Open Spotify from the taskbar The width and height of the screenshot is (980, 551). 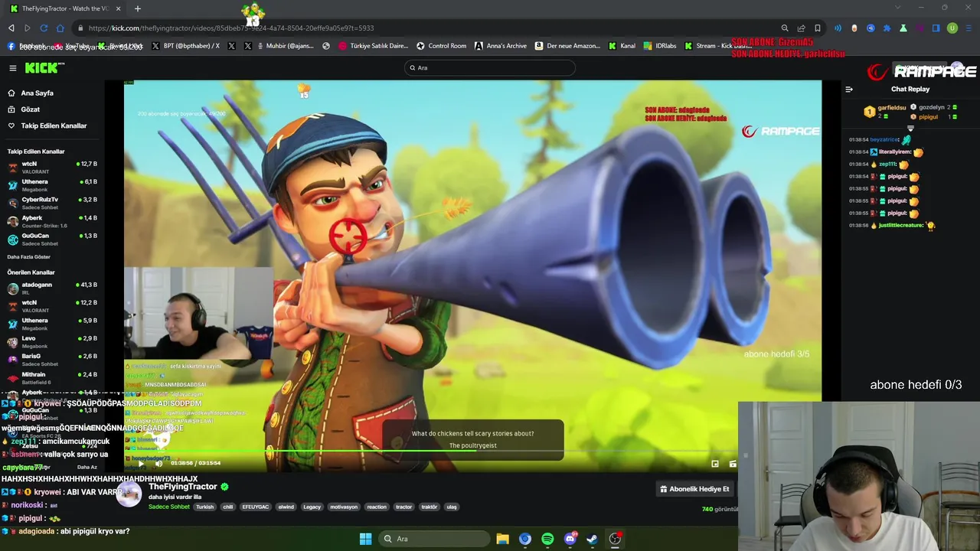coord(547,539)
